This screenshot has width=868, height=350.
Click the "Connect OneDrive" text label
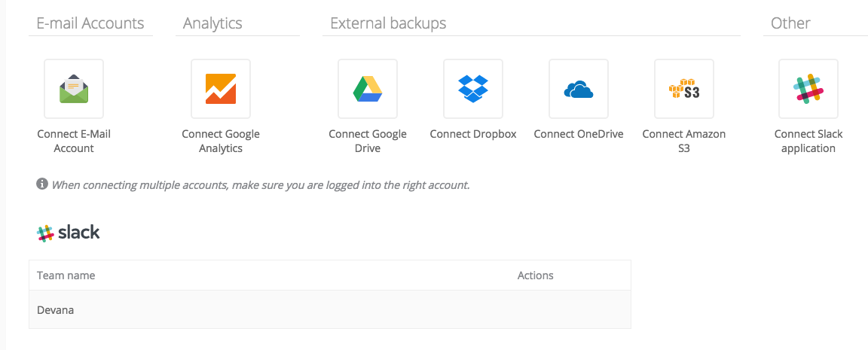tap(579, 134)
